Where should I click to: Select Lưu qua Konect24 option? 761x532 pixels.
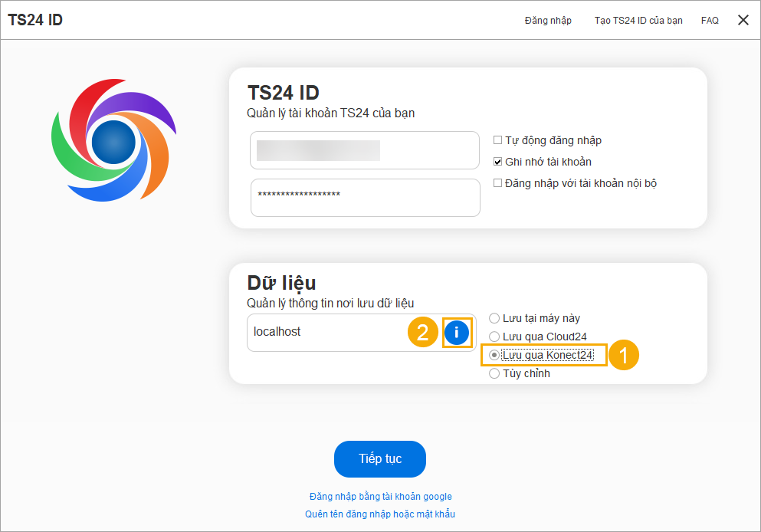[494, 356]
